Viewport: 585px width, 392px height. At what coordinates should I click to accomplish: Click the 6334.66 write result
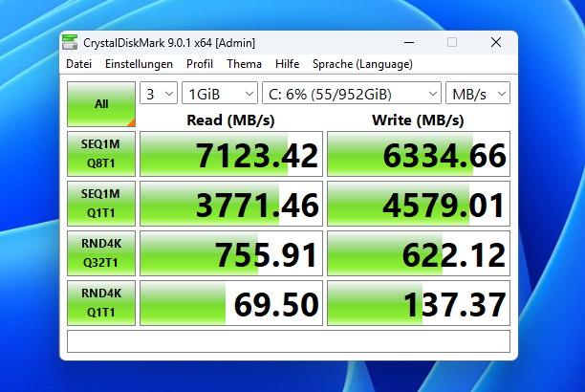pyautogui.click(x=419, y=154)
